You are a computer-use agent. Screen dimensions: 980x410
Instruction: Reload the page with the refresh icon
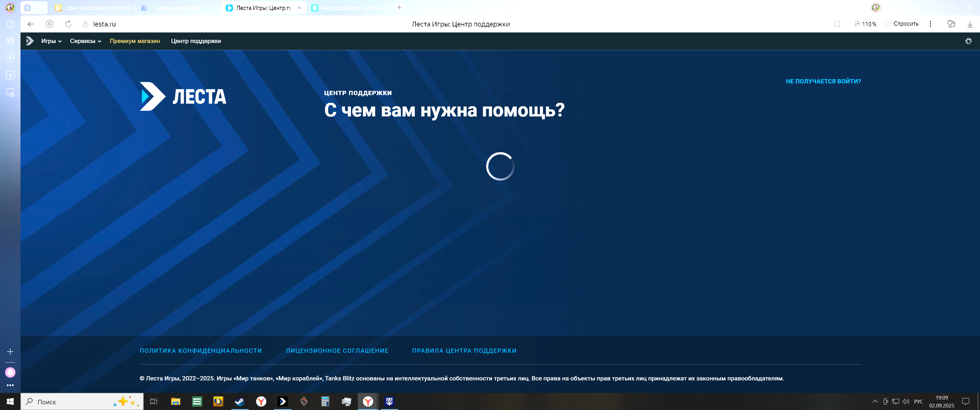[x=68, y=24]
